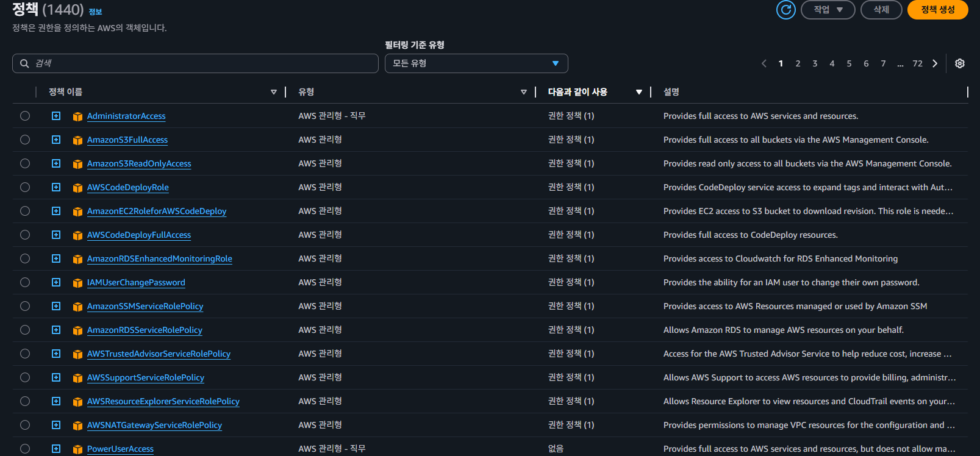Open the 모든 유형 filter type dropdown
The image size is (980, 456).
(x=476, y=63)
